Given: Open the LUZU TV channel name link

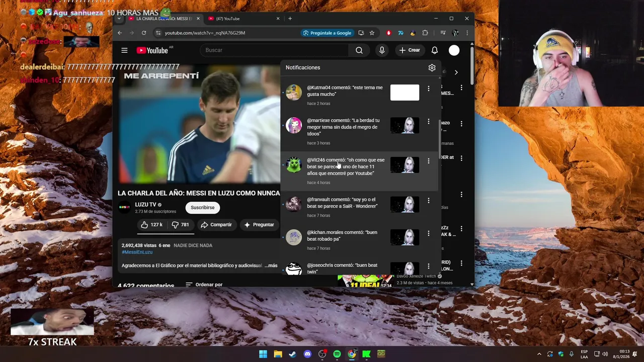Looking at the screenshot, I should (145, 205).
